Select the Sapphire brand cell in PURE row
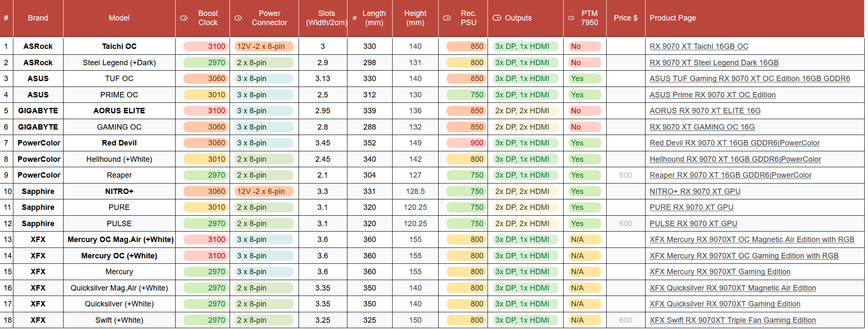868x329 pixels. [x=38, y=207]
